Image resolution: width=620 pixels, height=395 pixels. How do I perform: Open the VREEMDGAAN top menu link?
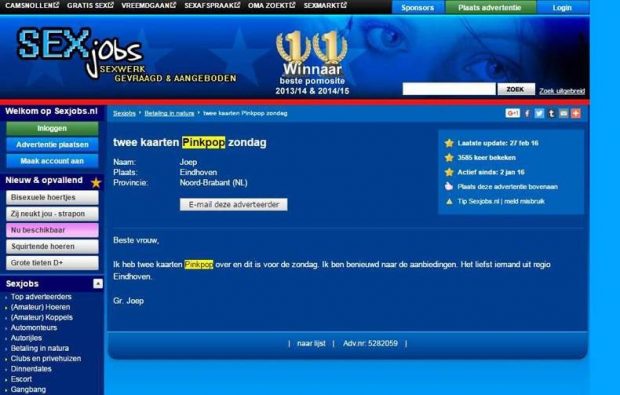tap(149, 5)
